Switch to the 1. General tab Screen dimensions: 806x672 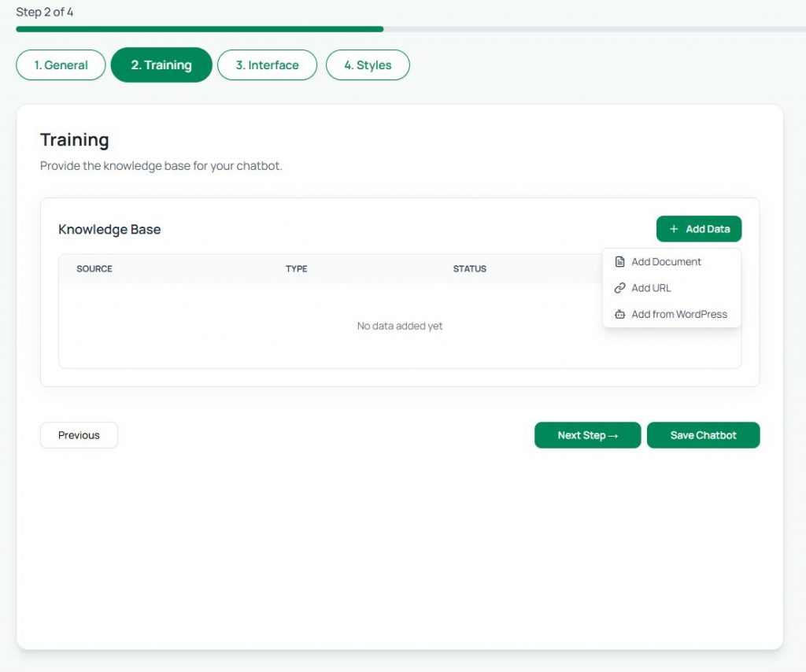pos(61,65)
